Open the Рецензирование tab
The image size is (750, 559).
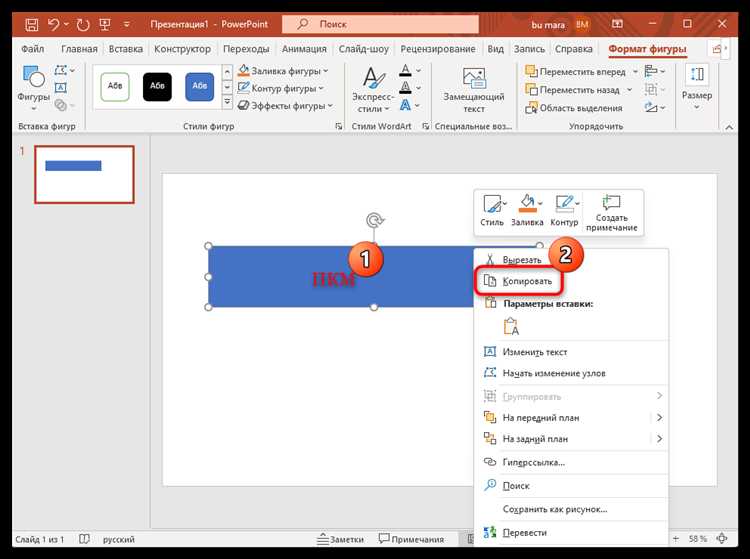tap(438, 49)
